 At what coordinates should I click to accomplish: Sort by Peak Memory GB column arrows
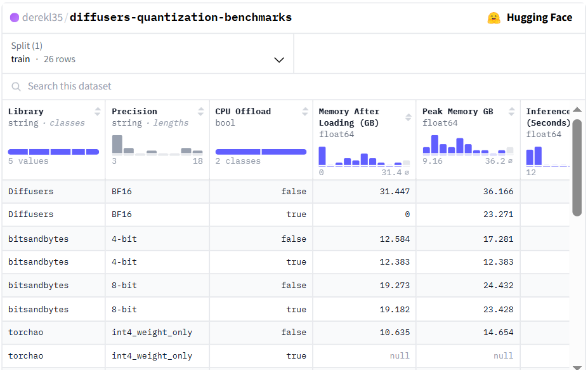[511, 112]
